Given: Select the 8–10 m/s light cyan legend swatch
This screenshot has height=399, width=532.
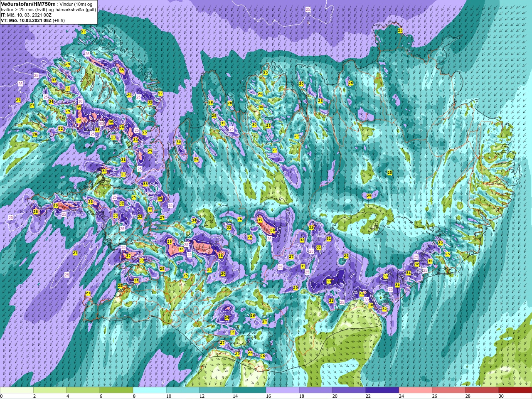Looking at the screenshot, I should point(150,390).
